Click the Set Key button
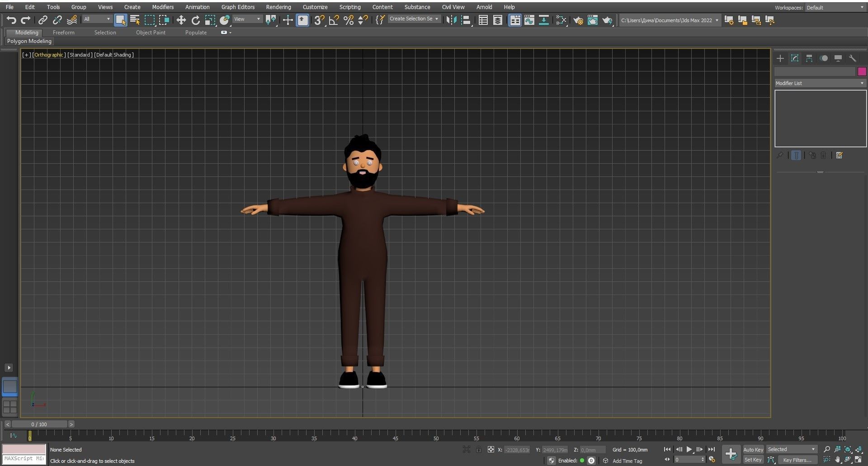Screen dimensions: 868x466 (753, 460)
